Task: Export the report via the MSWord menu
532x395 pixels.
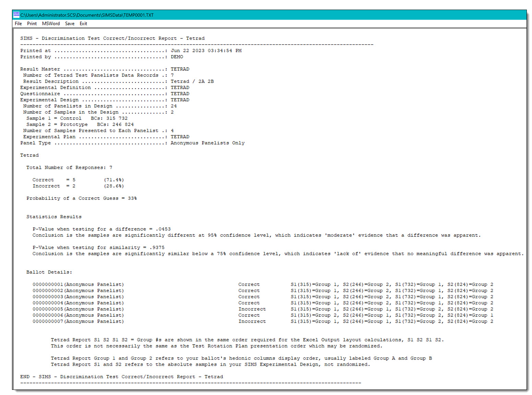Action: 51,24
